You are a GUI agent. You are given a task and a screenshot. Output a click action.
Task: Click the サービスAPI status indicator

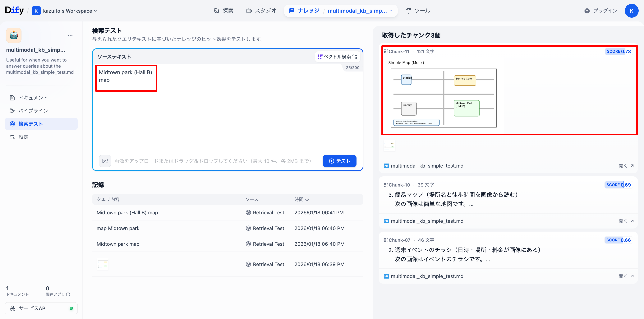pos(71,308)
